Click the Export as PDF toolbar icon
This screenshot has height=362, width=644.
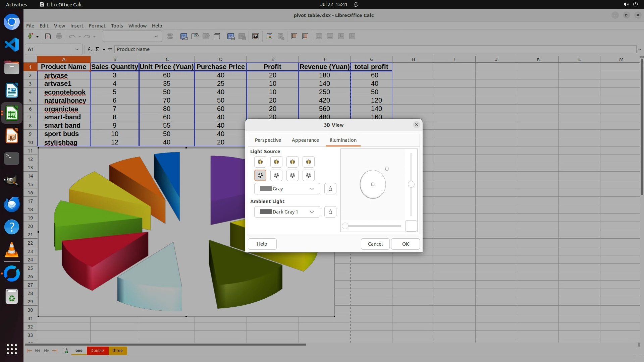point(48,36)
